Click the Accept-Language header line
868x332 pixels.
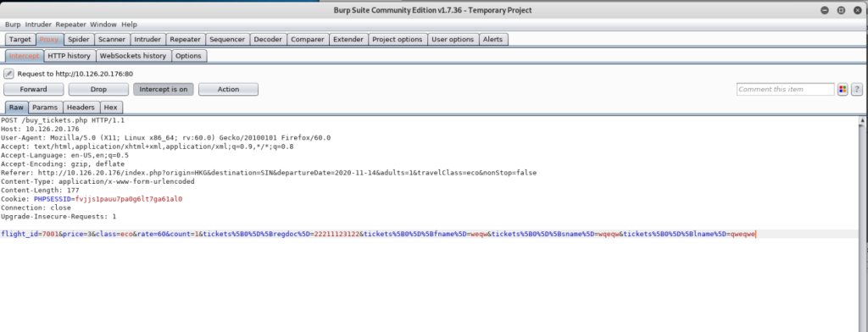click(64, 155)
